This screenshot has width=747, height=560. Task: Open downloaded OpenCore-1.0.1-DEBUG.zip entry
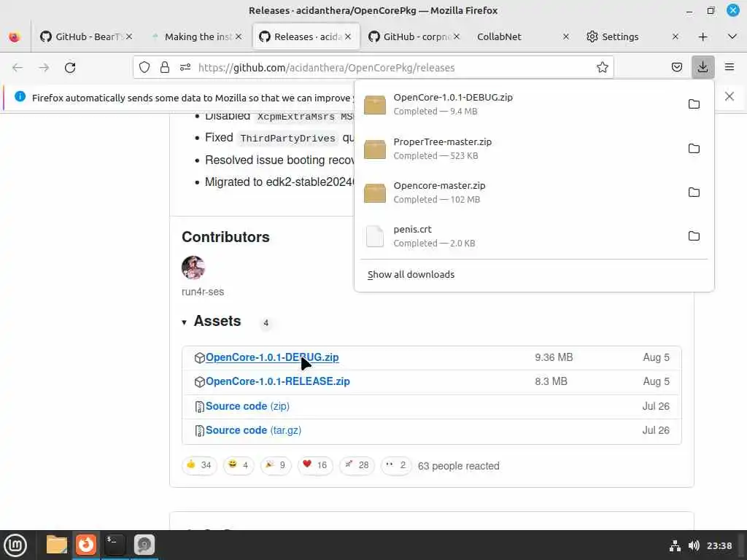pyautogui.click(x=519, y=104)
